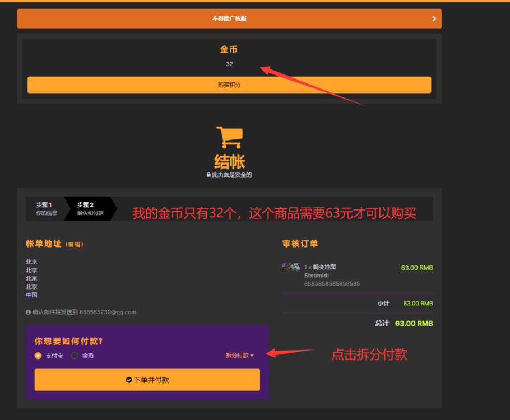Click the checkmark icon on 下单并付款
510x420 pixels.
(x=129, y=380)
